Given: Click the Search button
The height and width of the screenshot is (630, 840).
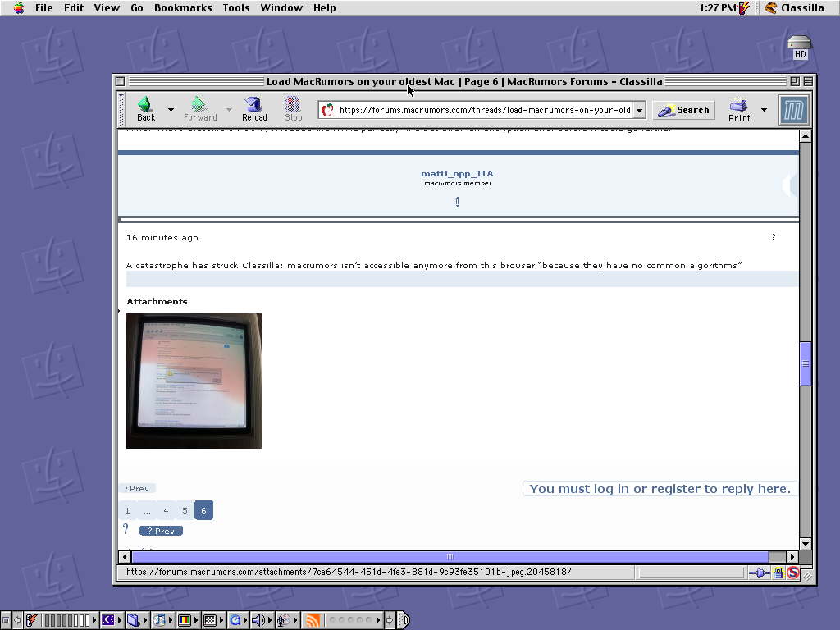Looking at the screenshot, I should point(683,111).
